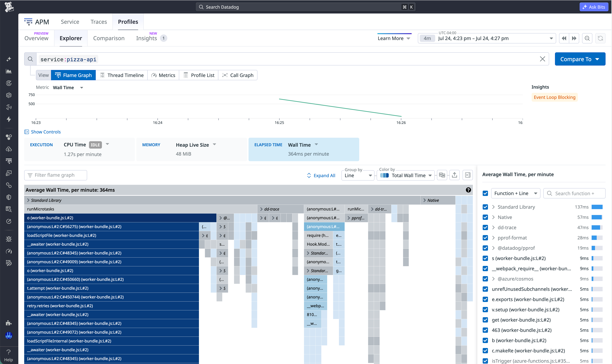
Task: Click Expand All frames
Action: 321,175
